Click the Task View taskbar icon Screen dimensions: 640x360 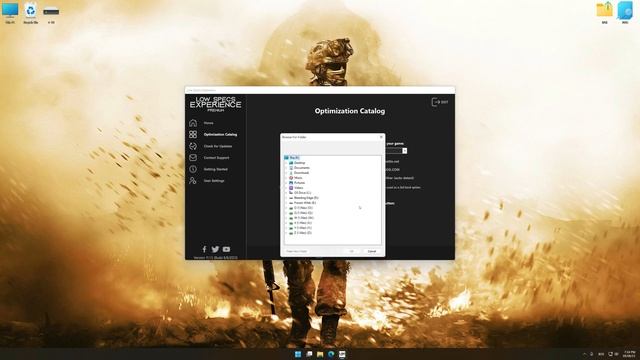pos(309,354)
